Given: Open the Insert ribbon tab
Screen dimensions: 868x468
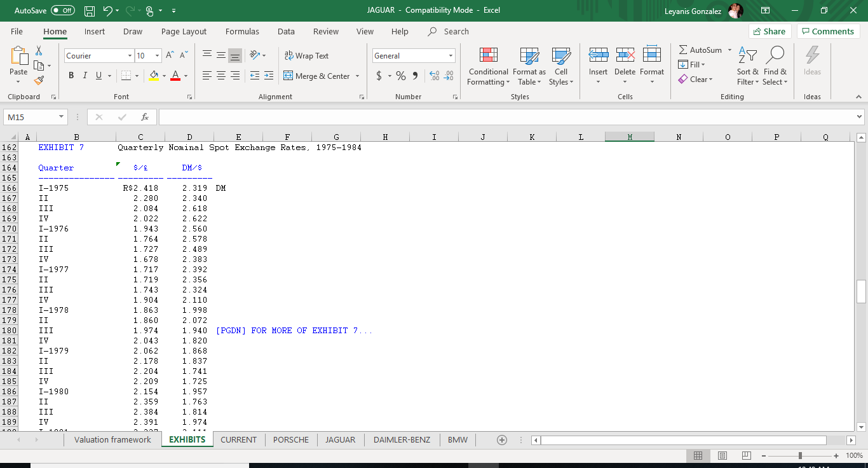Looking at the screenshot, I should tap(95, 31).
